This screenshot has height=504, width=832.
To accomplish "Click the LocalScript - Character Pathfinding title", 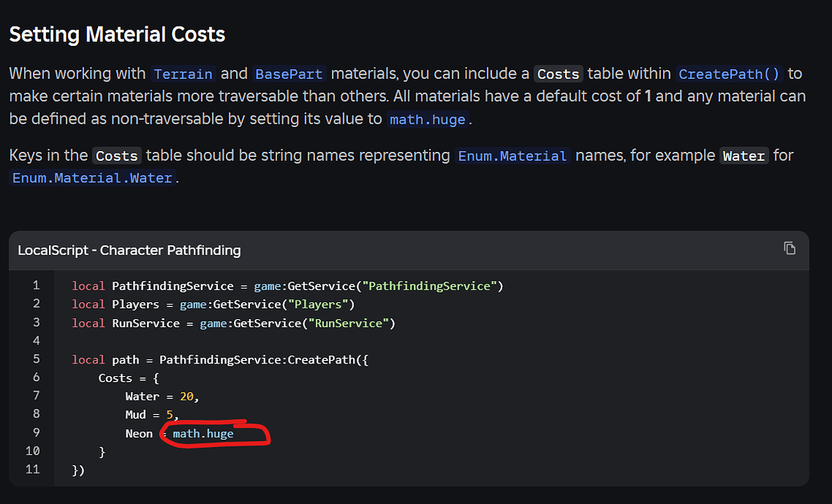I will click(x=129, y=250).
